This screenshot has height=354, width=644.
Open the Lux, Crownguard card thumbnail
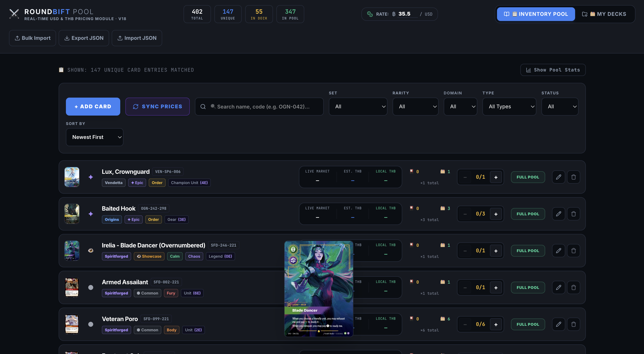coord(72,177)
